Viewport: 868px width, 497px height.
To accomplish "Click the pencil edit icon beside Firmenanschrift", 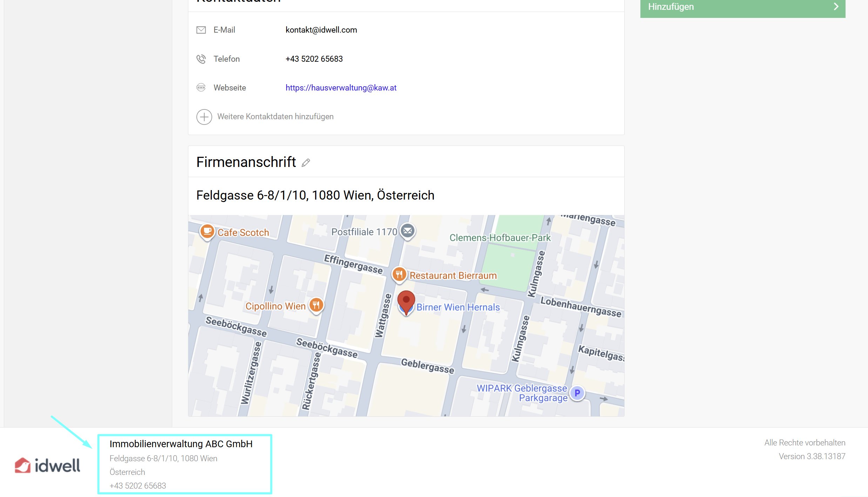I will pyautogui.click(x=306, y=162).
